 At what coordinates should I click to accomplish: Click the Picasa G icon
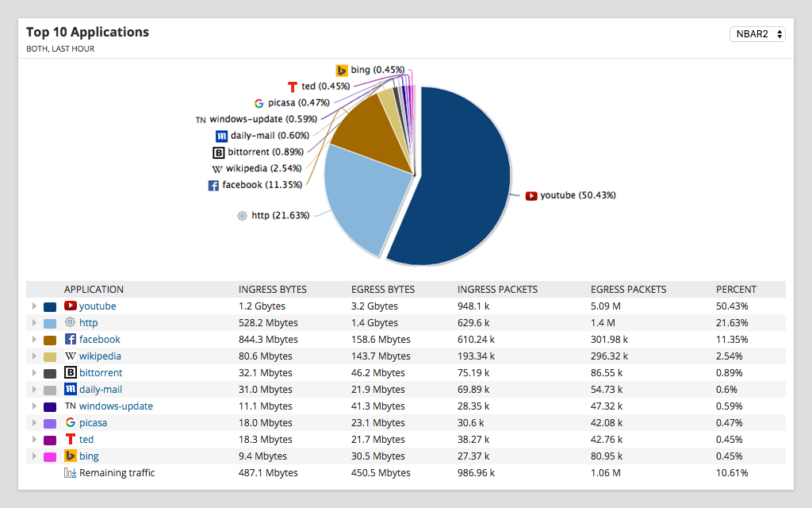pyautogui.click(x=71, y=422)
